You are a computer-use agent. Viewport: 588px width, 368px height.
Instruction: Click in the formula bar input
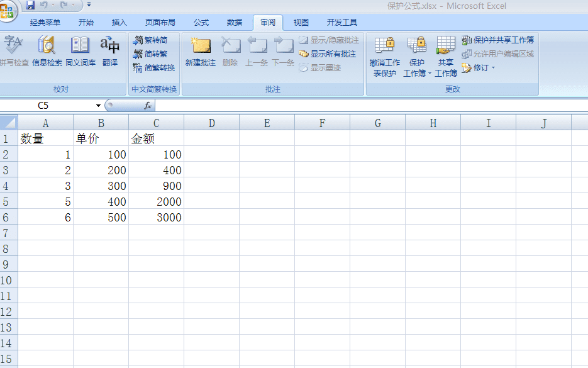(371, 106)
